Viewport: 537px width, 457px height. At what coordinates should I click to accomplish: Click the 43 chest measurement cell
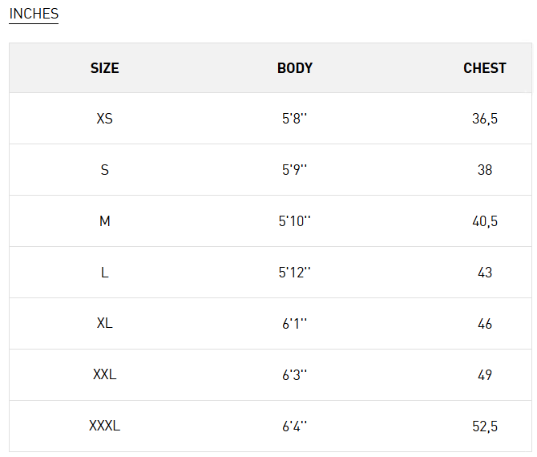tap(485, 273)
